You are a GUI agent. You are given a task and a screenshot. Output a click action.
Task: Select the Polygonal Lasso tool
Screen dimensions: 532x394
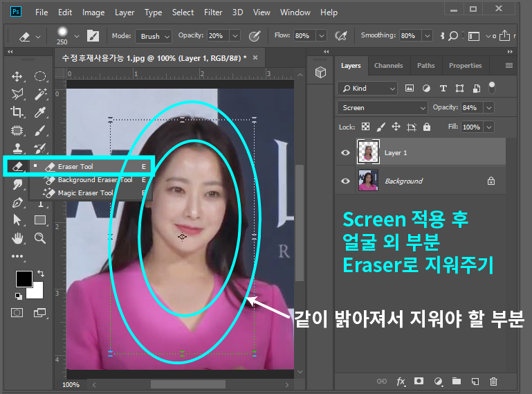coord(17,94)
